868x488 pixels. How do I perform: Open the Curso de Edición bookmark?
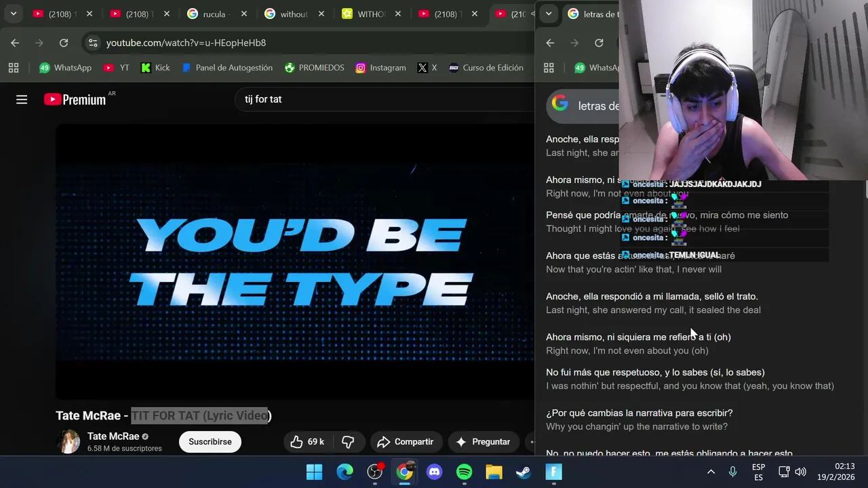point(486,68)
